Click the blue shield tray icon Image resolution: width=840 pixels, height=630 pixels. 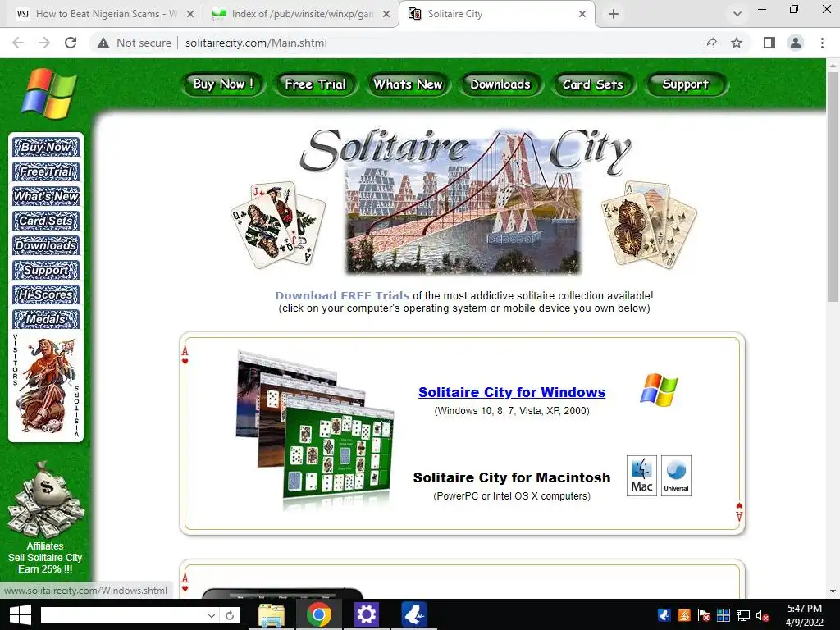click(x=664, y=615)
